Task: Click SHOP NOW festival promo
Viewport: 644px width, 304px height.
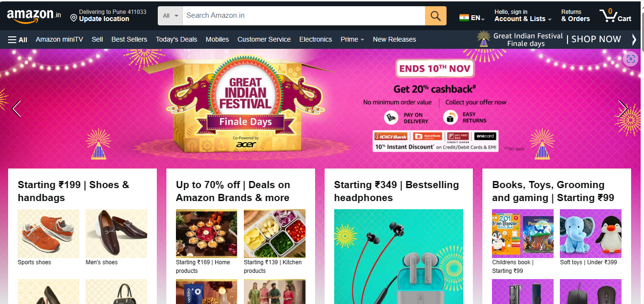Action: 596,39
